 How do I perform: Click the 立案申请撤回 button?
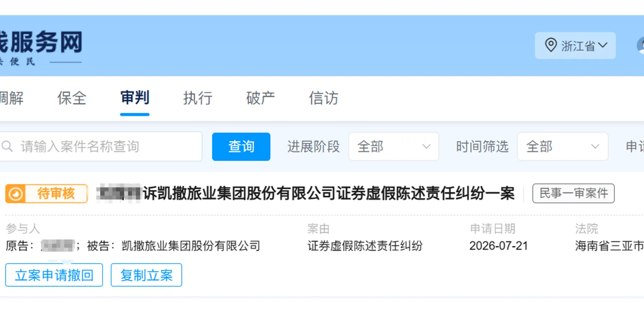(x=54, y=275)
